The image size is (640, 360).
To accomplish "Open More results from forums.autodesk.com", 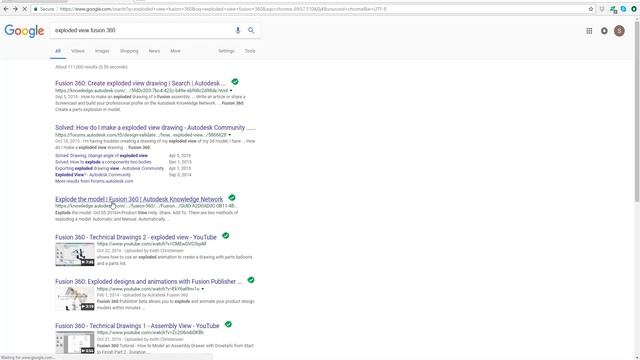I will point(94,181).
